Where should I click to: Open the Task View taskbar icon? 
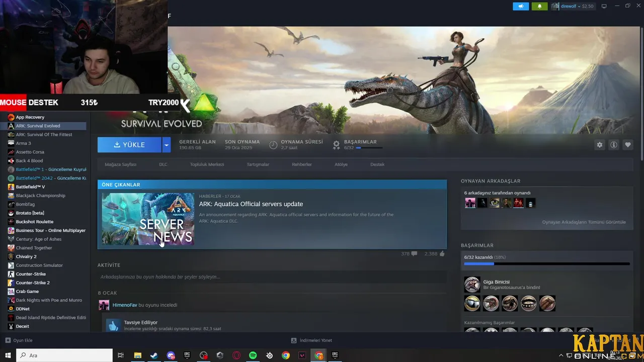click(121, 355)
